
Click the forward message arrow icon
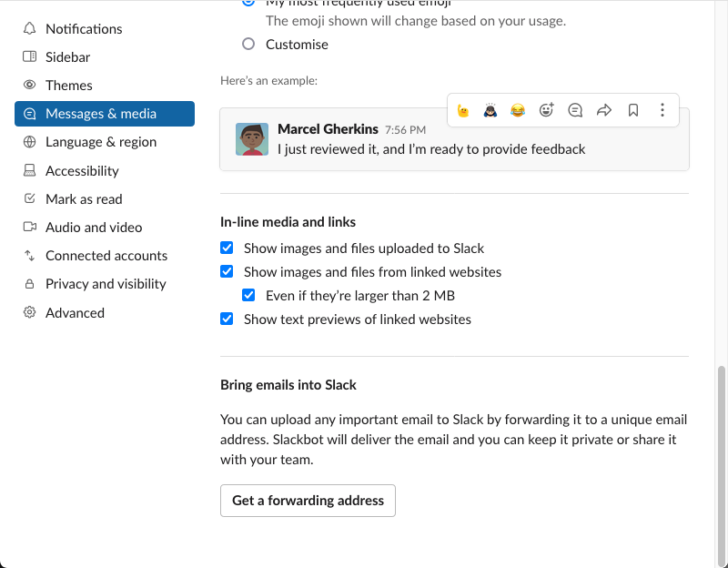604,110
